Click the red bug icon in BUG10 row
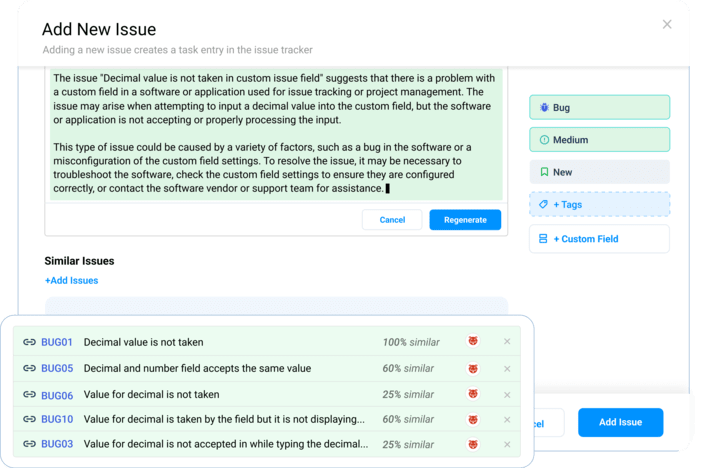This screenshot has height=468, width=702. (x=473, y=420)
